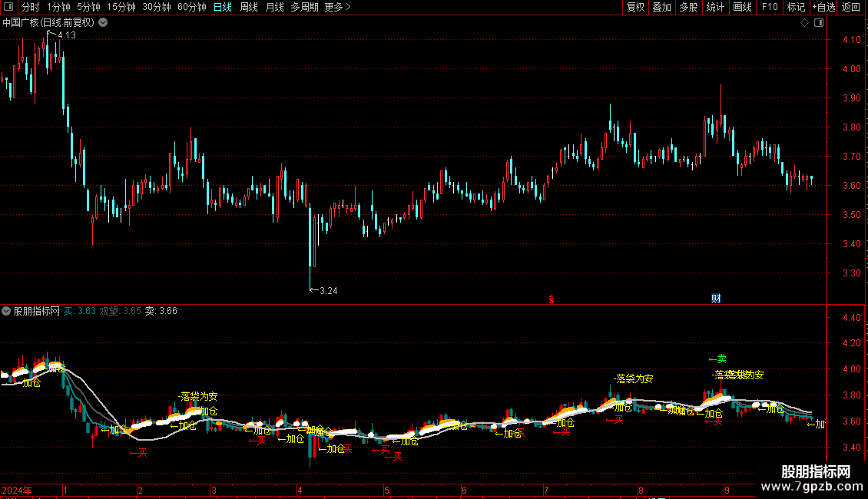This screenshot has height=499, width=868.
Task: Add stock with +自选 button
Action: (823, 7)
